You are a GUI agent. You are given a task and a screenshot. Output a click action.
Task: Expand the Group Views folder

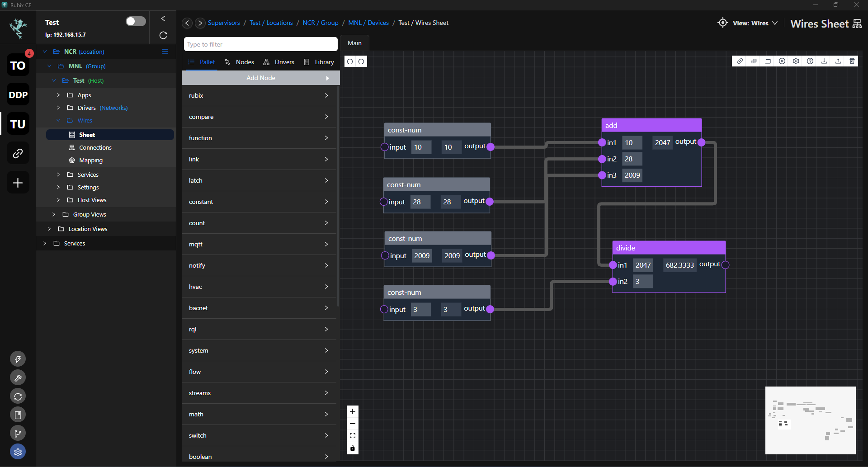coord(54,214)
